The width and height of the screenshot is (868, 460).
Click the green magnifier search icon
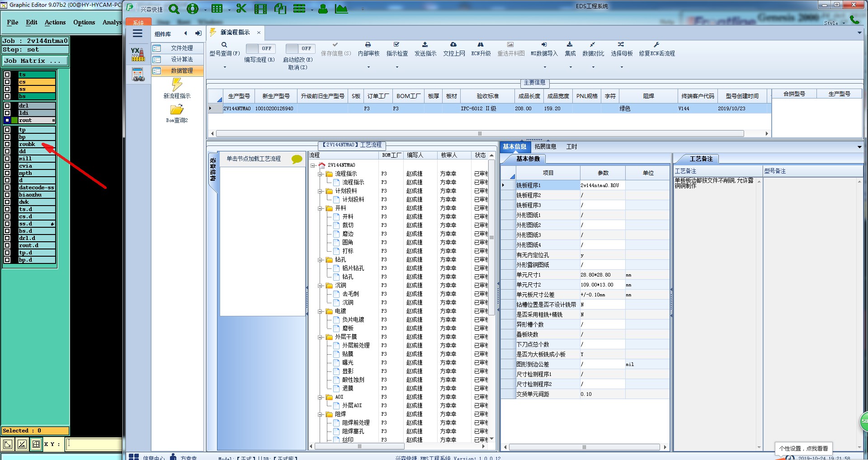pyautogui.click(x=174, y=9)
